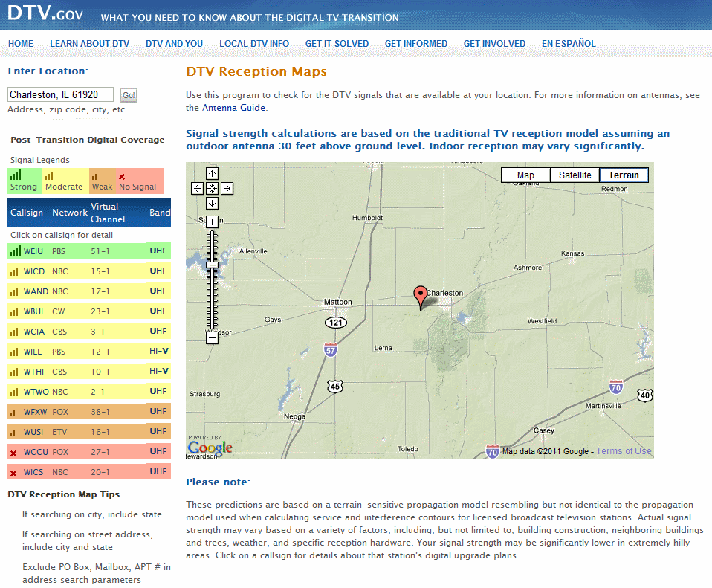Zoom out with the minus button

click(x=212, y=337)
